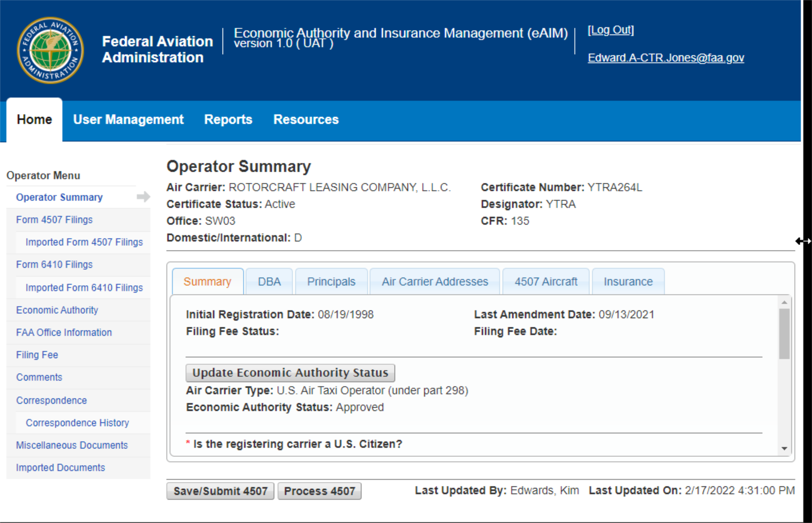The image size is (812, 523).
Task: Click the scroll-up arrow in summary panel
Action: (785, 302)
